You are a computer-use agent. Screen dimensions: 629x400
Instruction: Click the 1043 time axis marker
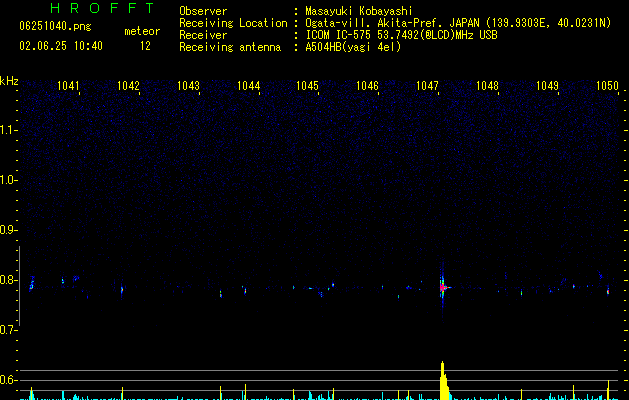pyautogui.click(x=189, y=86)
